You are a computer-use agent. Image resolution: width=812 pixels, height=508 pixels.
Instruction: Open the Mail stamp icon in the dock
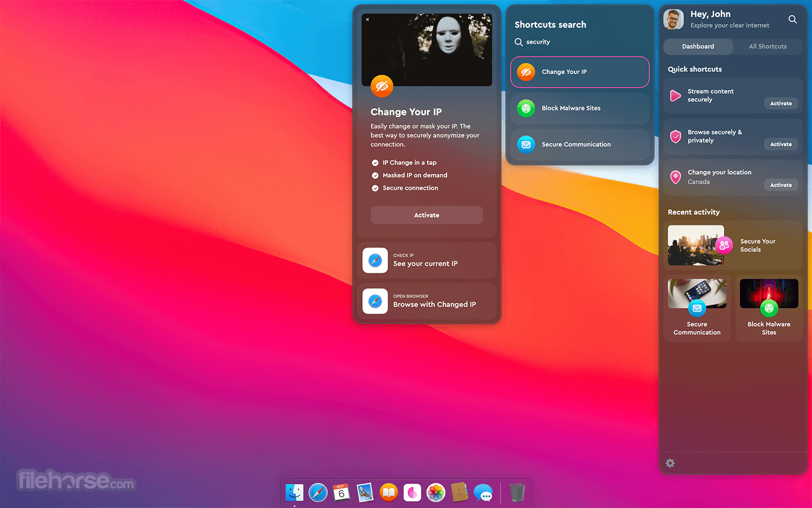tap(365, 492)
